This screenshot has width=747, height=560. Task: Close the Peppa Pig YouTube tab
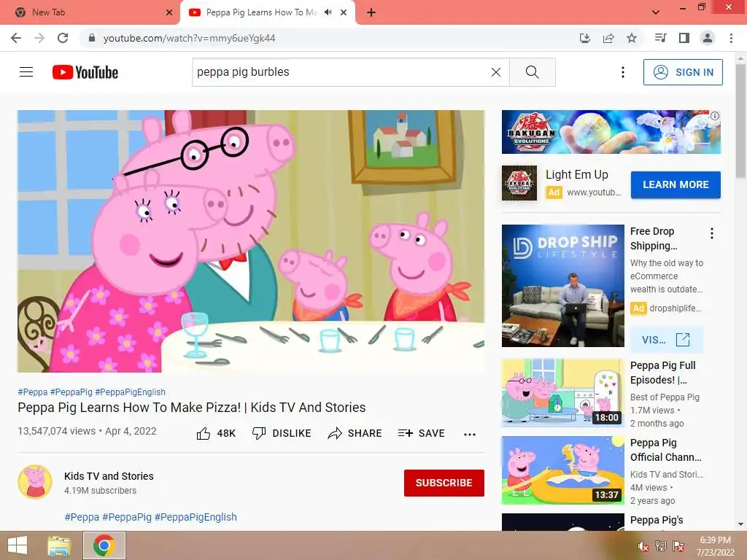(344, 12)
